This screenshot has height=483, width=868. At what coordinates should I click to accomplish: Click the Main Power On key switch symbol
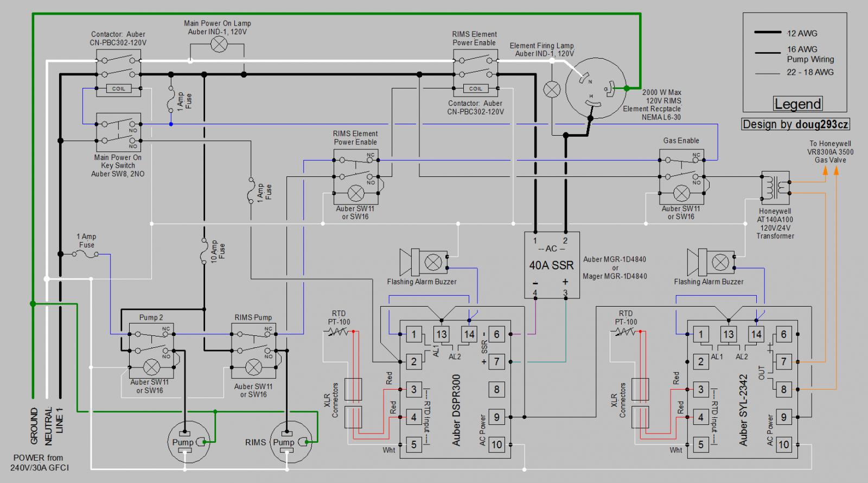point(118,132)
